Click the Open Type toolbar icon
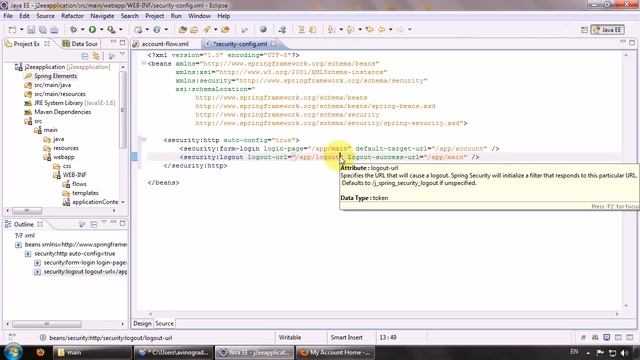The image size is (640, 360). [x=182, y=29]
